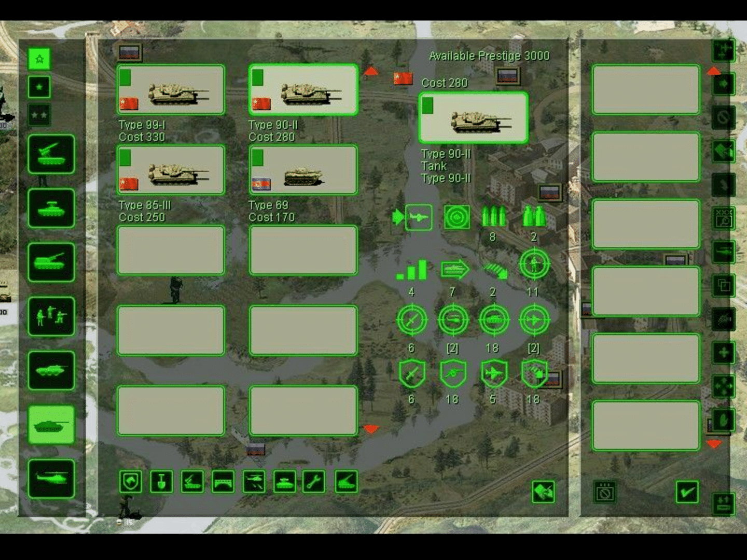Click the shovel entrenchment filter icon
This screenshot has width=747, height=560.
coord(161,482)
